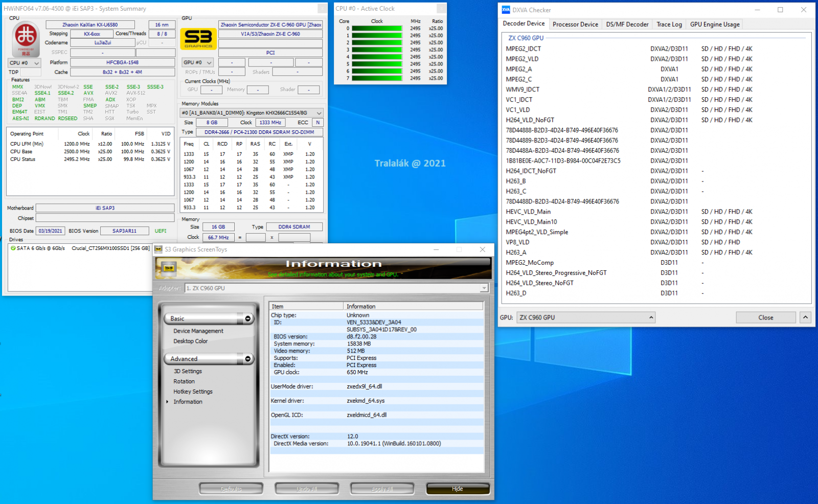818x504 pixels.
Task: Click the Core 0 clock bar
Action: [x=377, y=29]
